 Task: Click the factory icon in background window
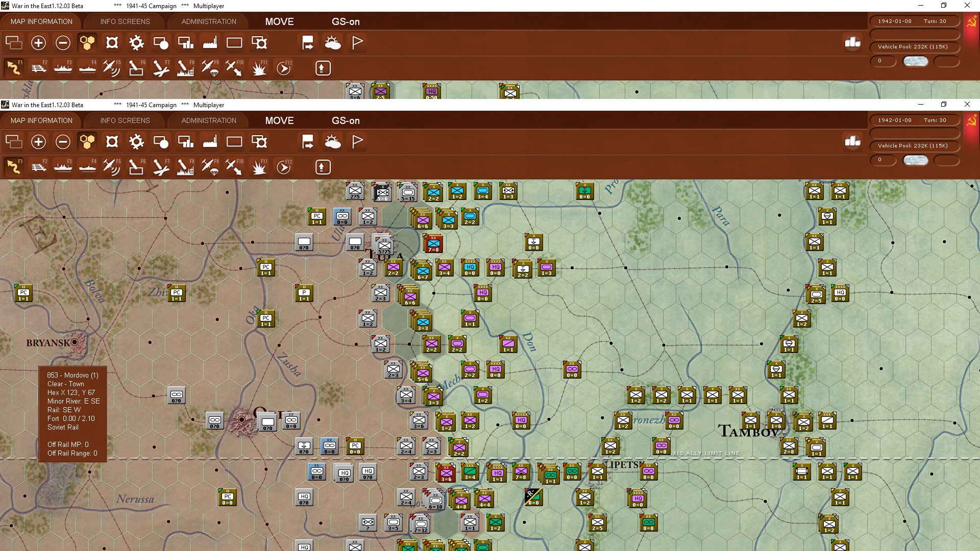210,43
